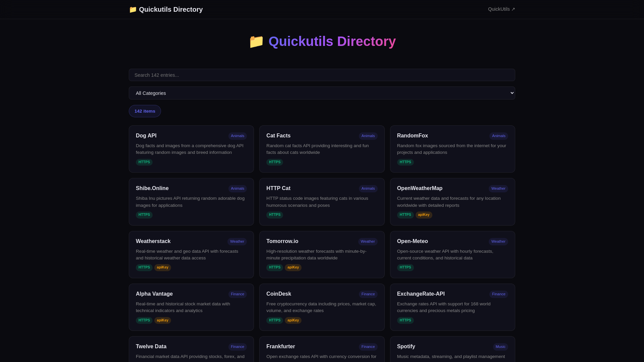The image size is (644, 362).
Task: Select the CoinDesk card title
Action: pos(279,294)
